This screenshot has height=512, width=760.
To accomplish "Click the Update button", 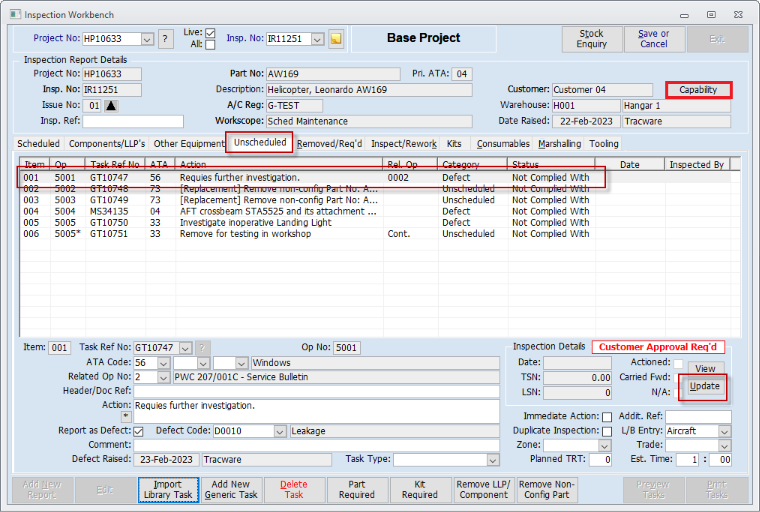I will coord(704,386).
